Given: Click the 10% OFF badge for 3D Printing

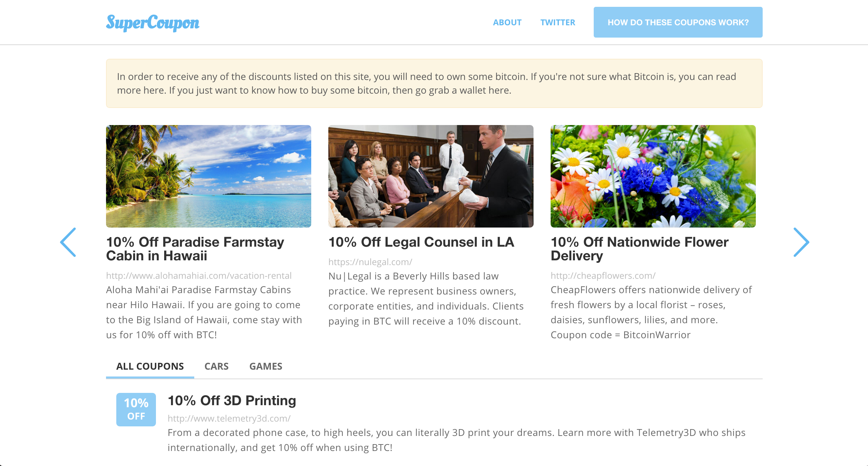Looking at the screenshot, I should tap(136, 409).
